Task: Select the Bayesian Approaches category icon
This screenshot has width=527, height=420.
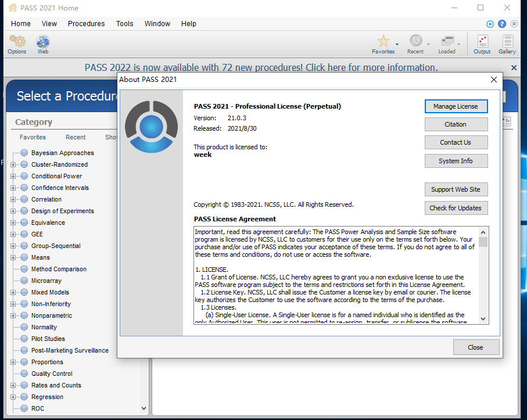Action: [24, 153]
